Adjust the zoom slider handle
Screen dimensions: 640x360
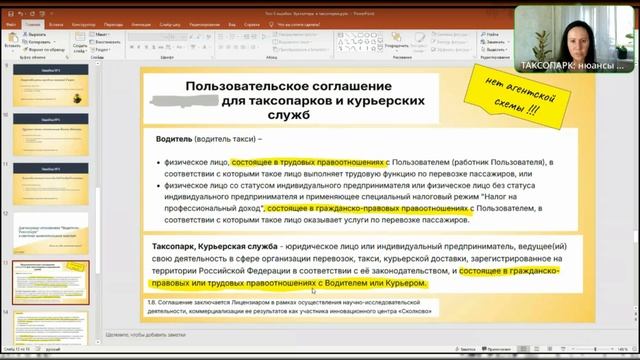pos(595,349)
